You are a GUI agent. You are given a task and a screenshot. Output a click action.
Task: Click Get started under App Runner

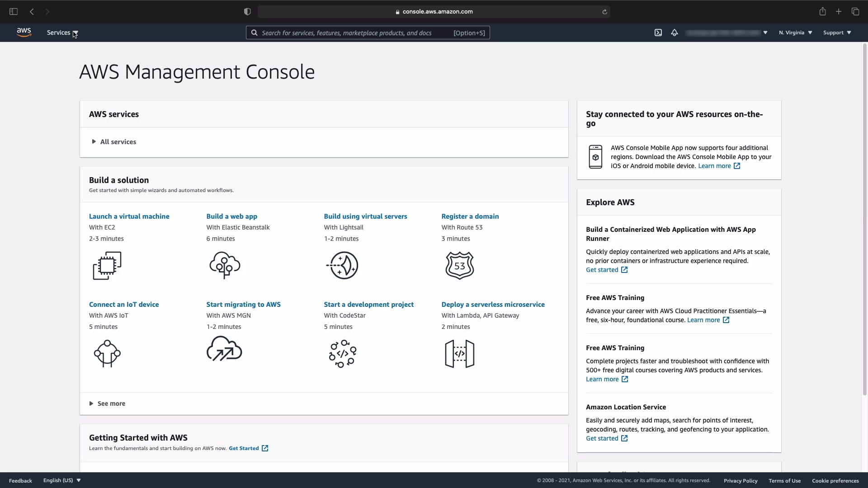tap(602, 270)
